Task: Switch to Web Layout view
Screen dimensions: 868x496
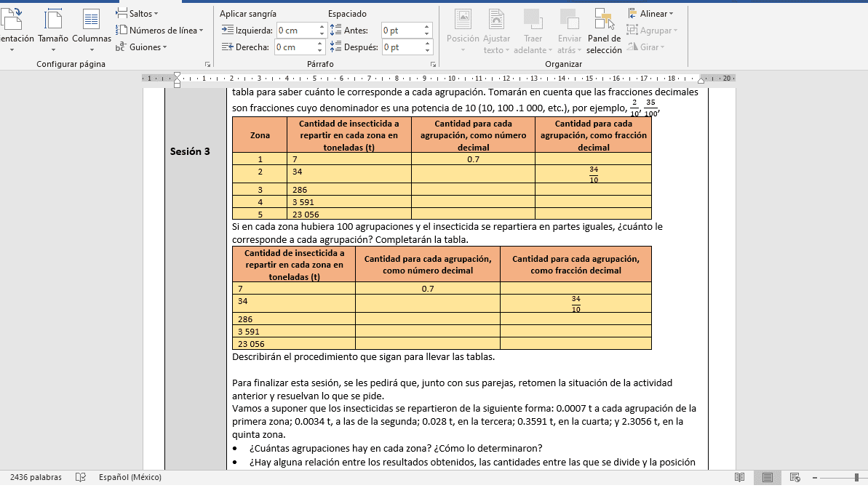Action: tap(795, 477)
